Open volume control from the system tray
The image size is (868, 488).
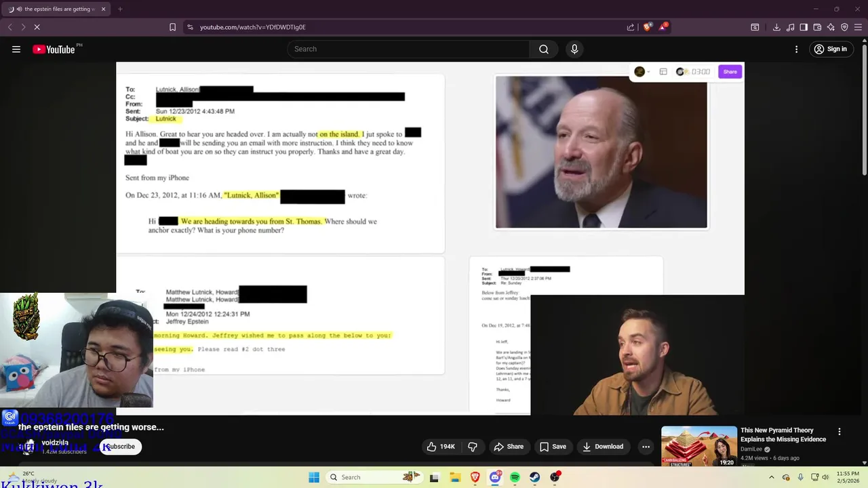click(x=827, y=477)
